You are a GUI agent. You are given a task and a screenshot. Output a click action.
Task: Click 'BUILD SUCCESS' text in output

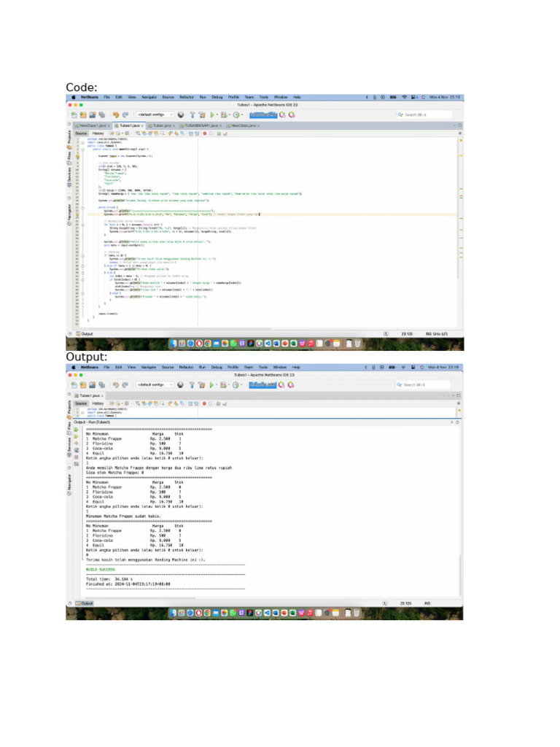click(x=101, y=570)
